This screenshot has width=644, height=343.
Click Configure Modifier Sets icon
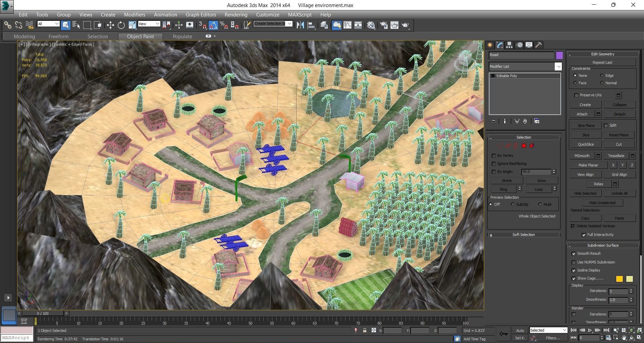(537, 121)
